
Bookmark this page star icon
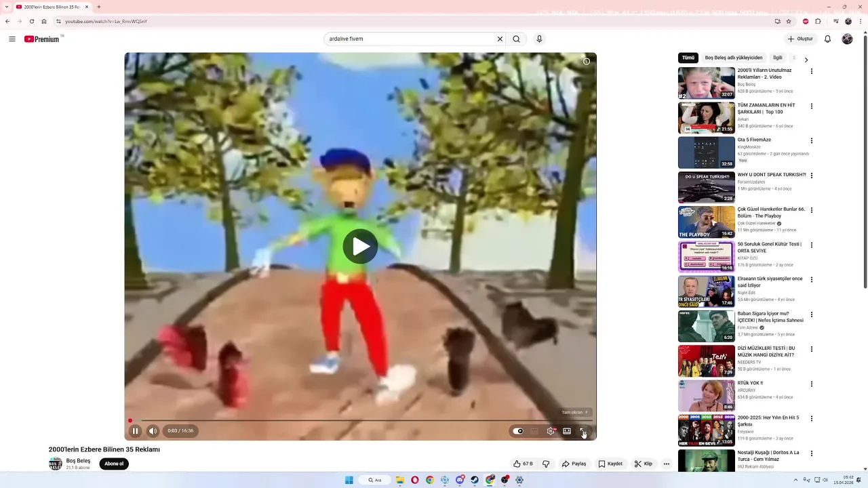789,21
